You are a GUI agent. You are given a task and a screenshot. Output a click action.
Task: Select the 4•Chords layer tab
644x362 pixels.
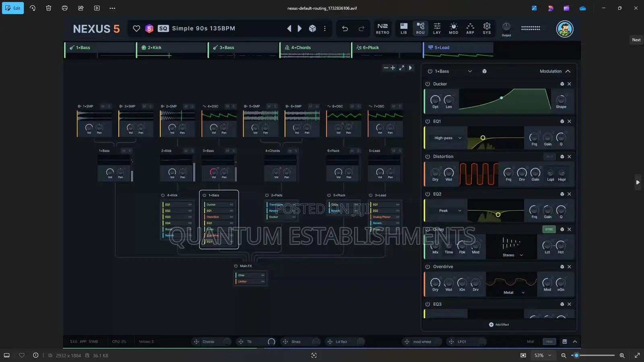315,47
